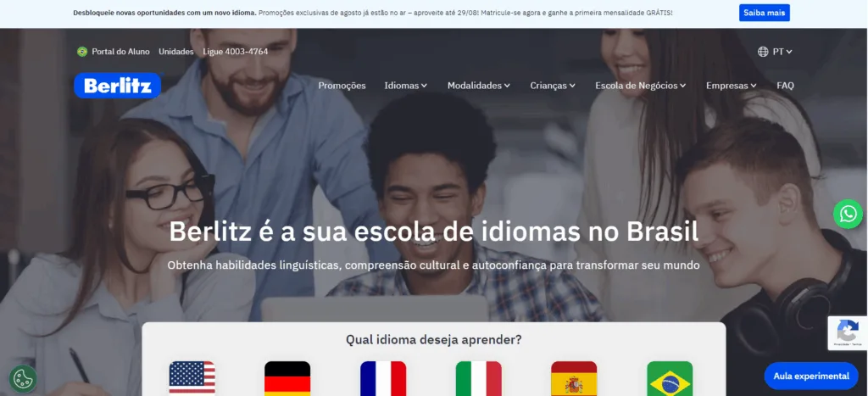Choose the German flag icon
This screenshot has height=396, width=868.
[x=287, y=378]
